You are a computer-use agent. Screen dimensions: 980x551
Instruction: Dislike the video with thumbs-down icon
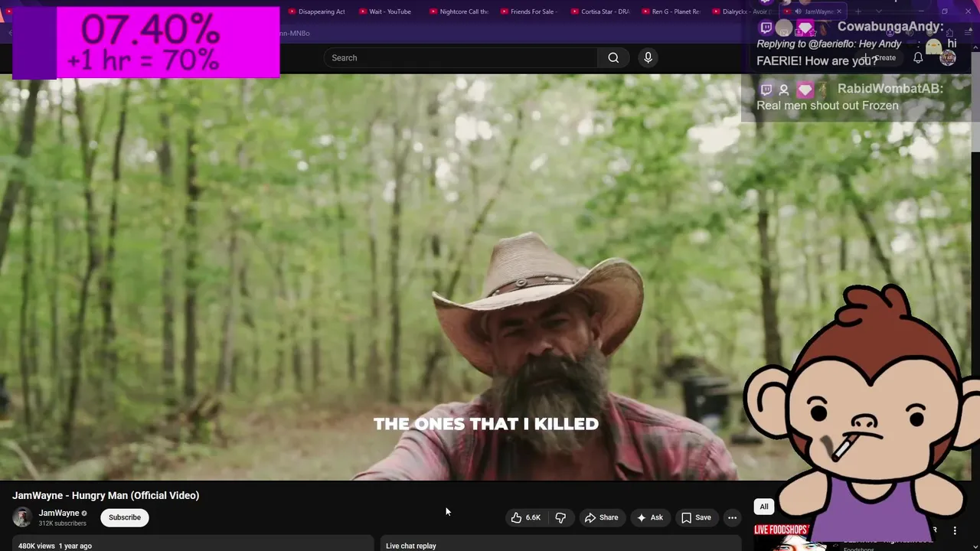pos(560,517)
